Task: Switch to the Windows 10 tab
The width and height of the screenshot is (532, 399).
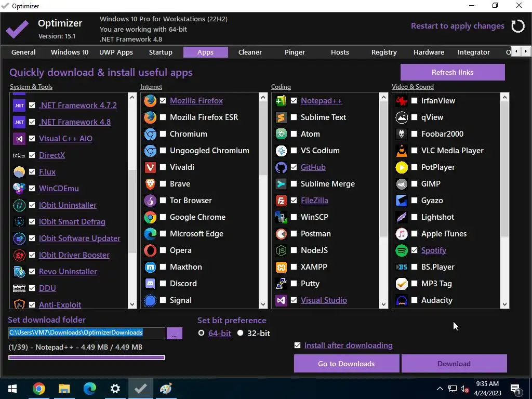Action: point(70,52)
